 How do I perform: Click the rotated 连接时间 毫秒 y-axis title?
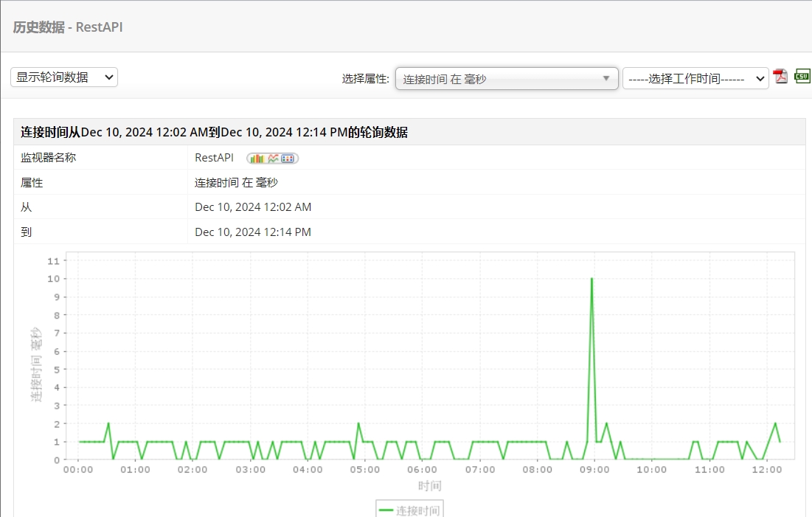[35, 364]
